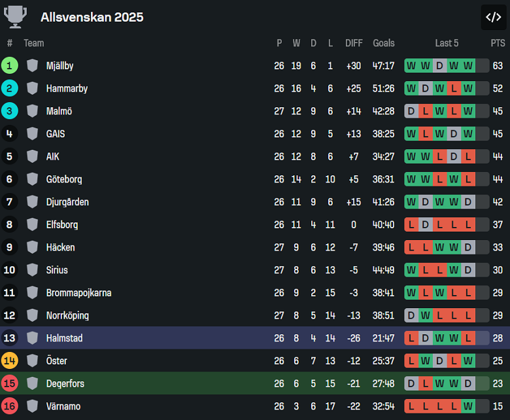Click the draw result in Mjällby's Last 5
This screenshot has height=420, width=510.
pos(439,65)
